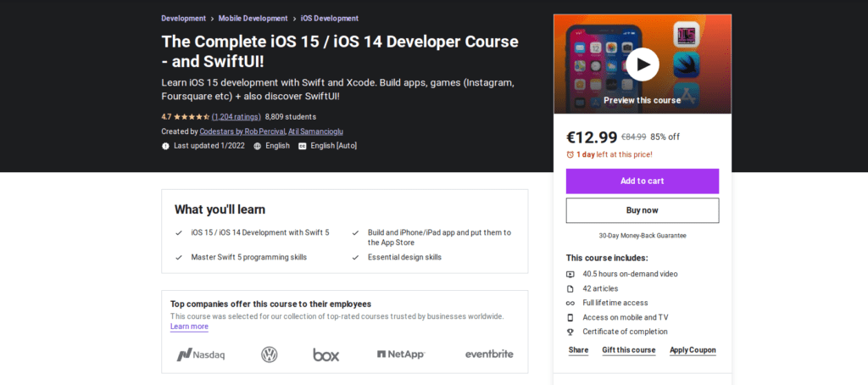Click the globe language icon
This screenshot has width=868, height=385.
pyautogui.click(x=258, y=146)
